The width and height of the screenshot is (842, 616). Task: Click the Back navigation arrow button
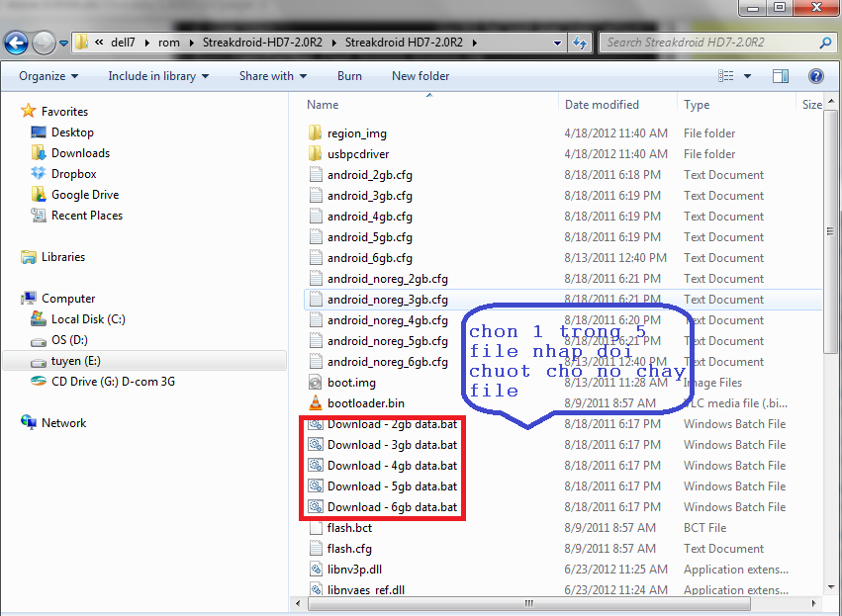click(16, 43)
